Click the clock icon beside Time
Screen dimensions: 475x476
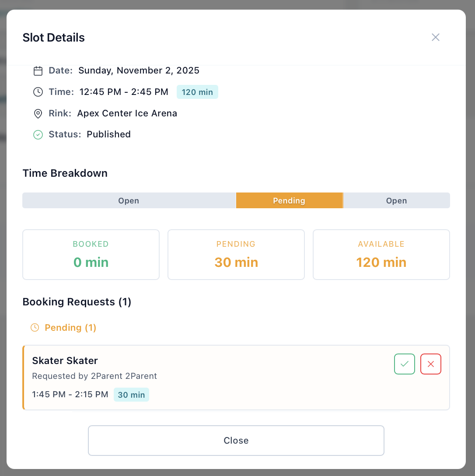[x=38, y=92]
